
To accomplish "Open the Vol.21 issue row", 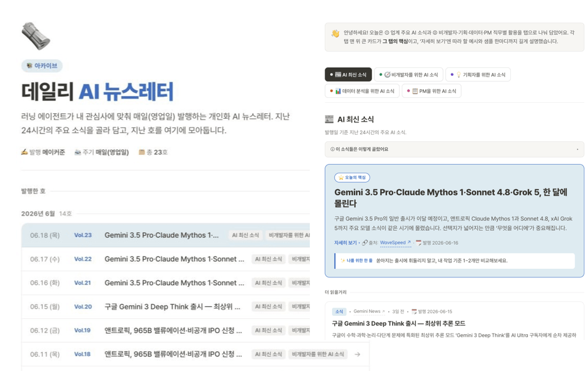I will [x=166, y=283].
